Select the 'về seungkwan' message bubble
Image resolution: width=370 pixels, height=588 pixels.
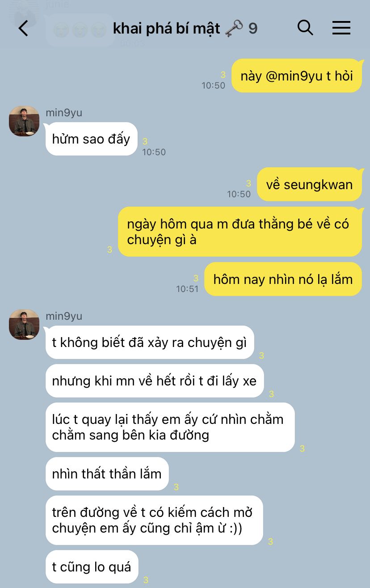309,184
